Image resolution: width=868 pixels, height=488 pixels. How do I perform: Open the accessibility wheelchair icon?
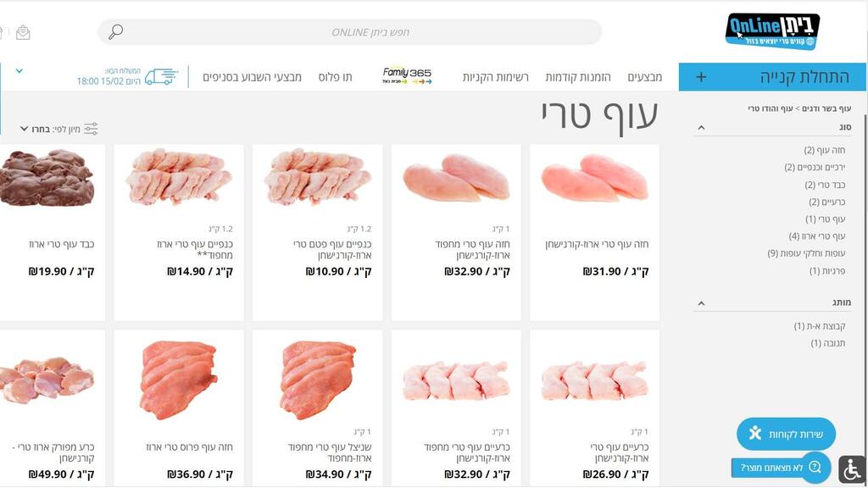pos(852,469)
